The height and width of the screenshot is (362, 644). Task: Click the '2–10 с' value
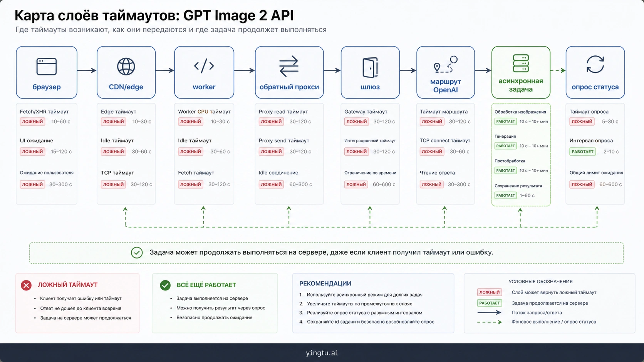[x=611, y=152]
